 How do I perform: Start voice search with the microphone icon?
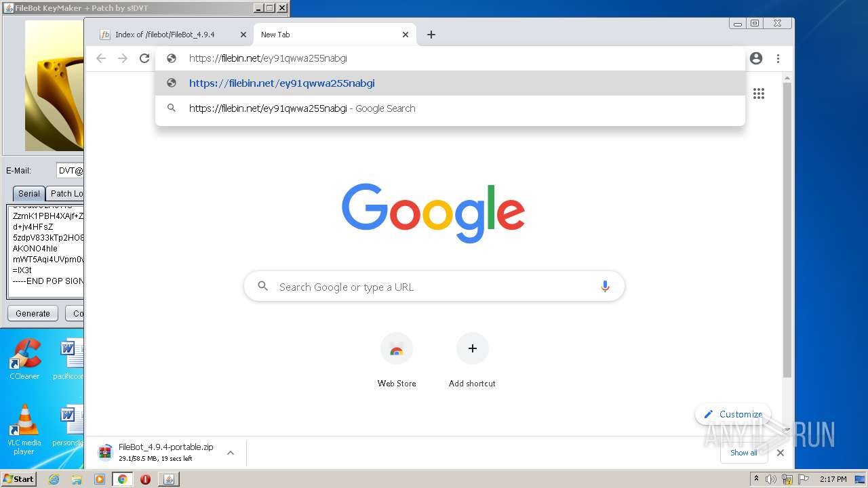[605, 287]
